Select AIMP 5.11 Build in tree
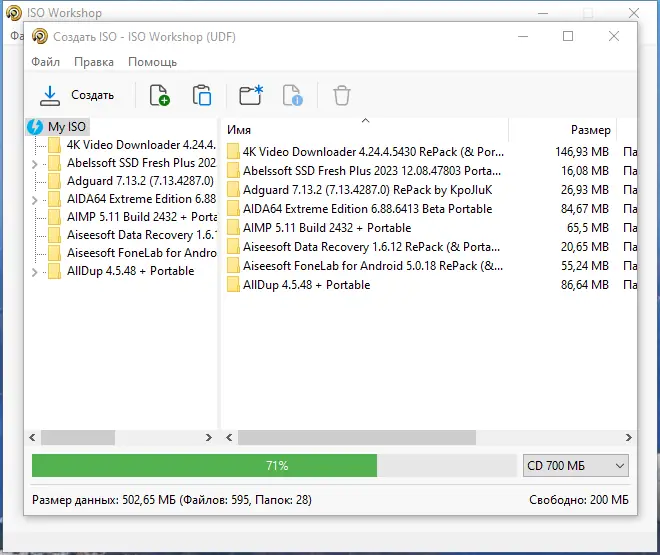Screen dimensions: 660x555 [x=141, y=217]
